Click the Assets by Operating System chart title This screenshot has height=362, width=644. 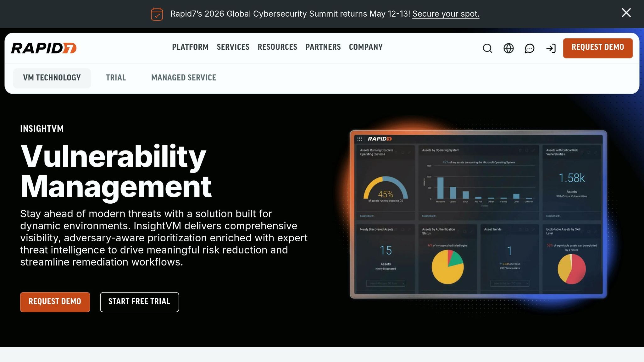coord(441,151)
